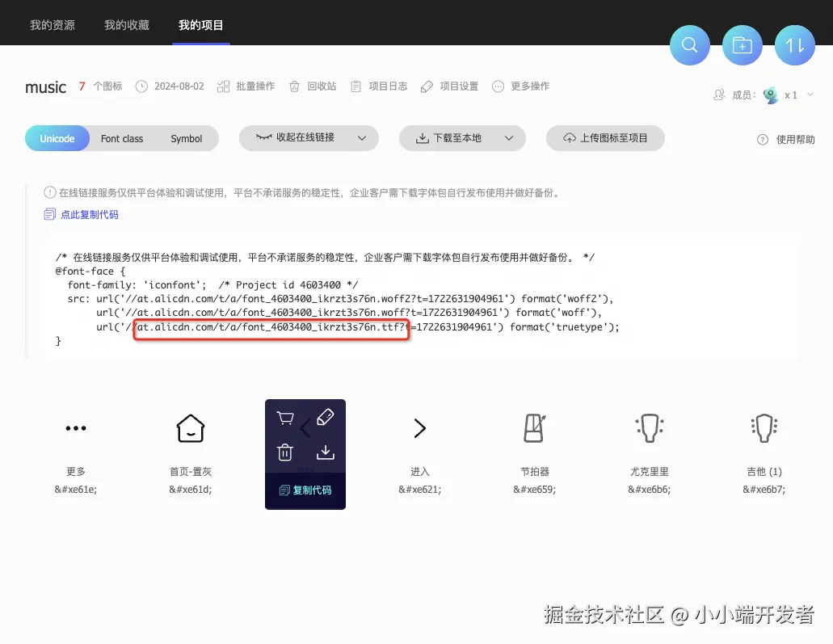Click the info icon beside the service notice
Screen dimensions: 833x644
pyautogui.click(x=50, y=192)
